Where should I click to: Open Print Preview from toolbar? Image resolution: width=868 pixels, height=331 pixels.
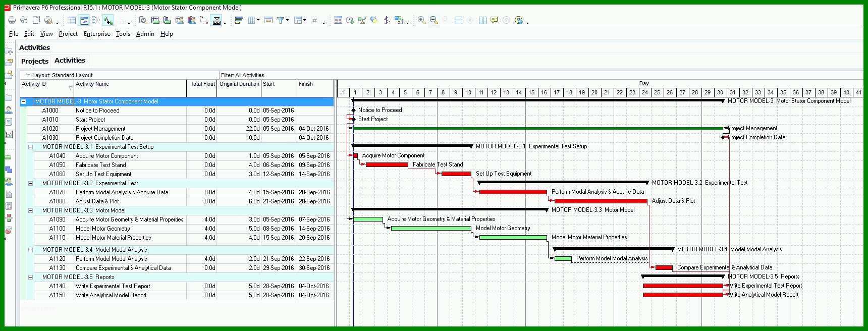click(24, 20)
